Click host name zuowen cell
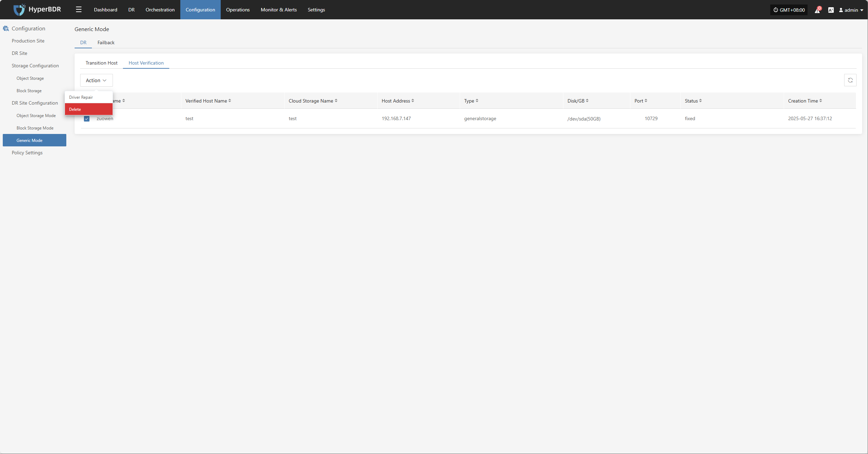This screenshot has width=868, height=454. [x=105, y=118]
